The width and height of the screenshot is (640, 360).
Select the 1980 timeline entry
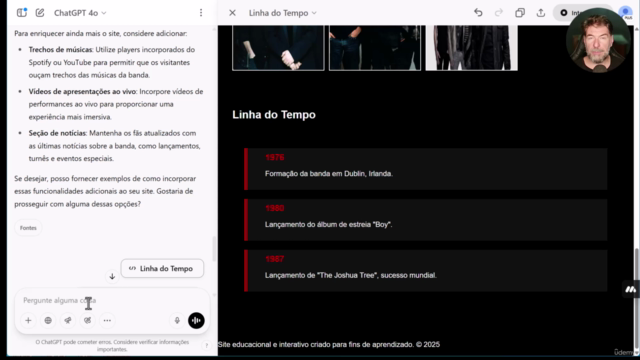pyautogui.click(x=426, y=220)
